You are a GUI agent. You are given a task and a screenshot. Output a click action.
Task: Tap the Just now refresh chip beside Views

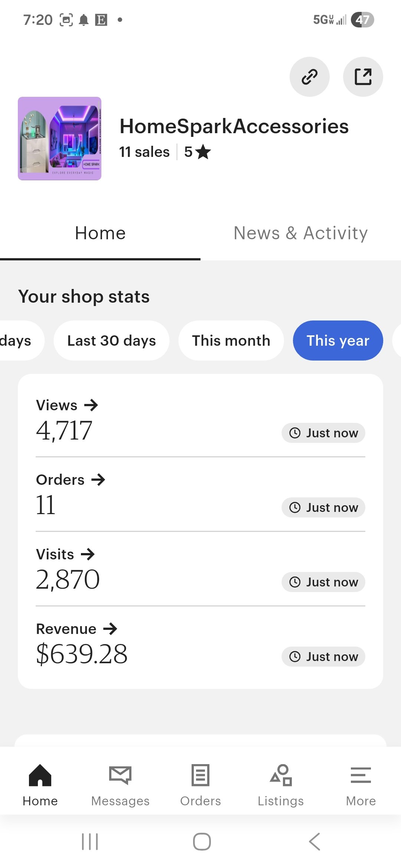[323, 433]
